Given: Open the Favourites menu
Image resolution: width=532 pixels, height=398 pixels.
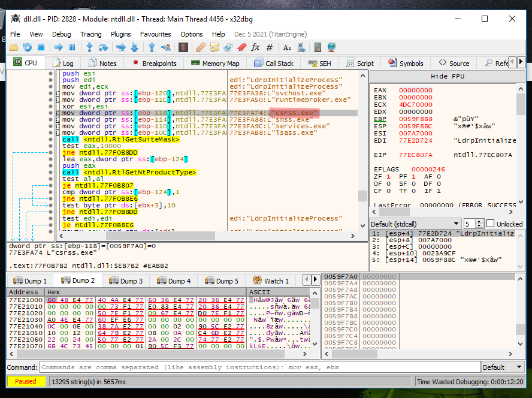Looking at the screenshot, I should (155, 34).
